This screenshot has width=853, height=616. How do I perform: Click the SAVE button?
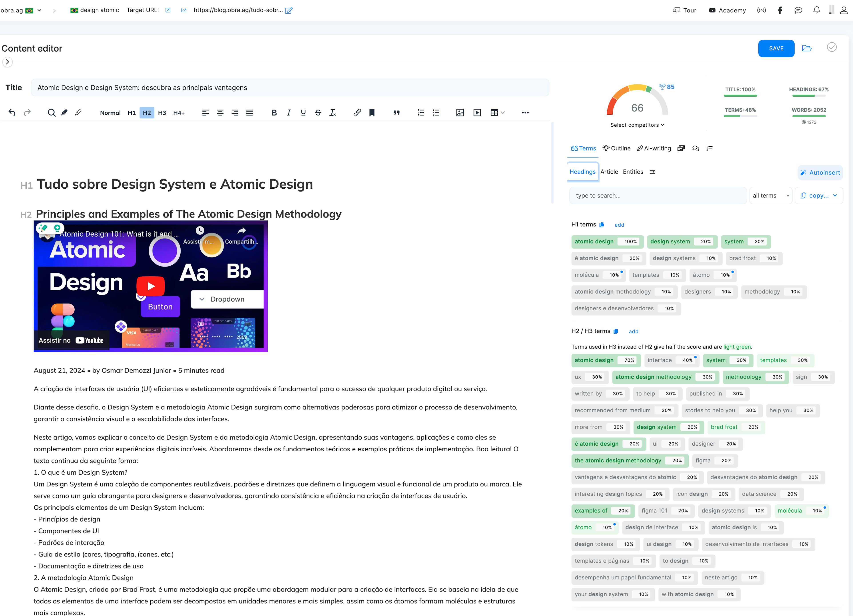(x=776, y=48)
